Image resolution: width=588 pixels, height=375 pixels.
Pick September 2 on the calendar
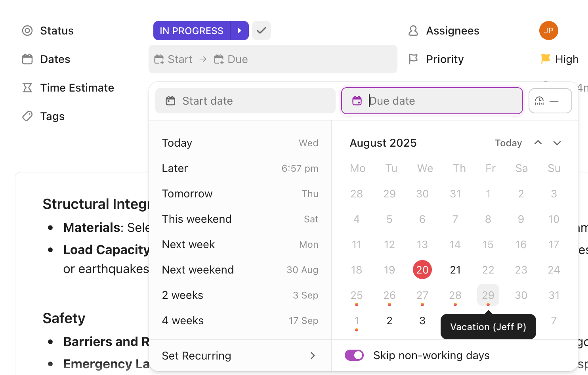pyautogui.click(x=389, y=320)
